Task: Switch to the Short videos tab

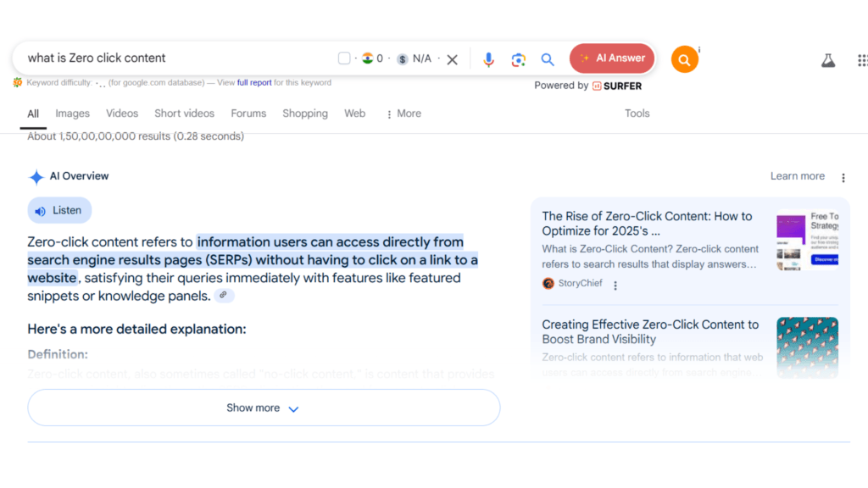Action: [x=184, y=114]
